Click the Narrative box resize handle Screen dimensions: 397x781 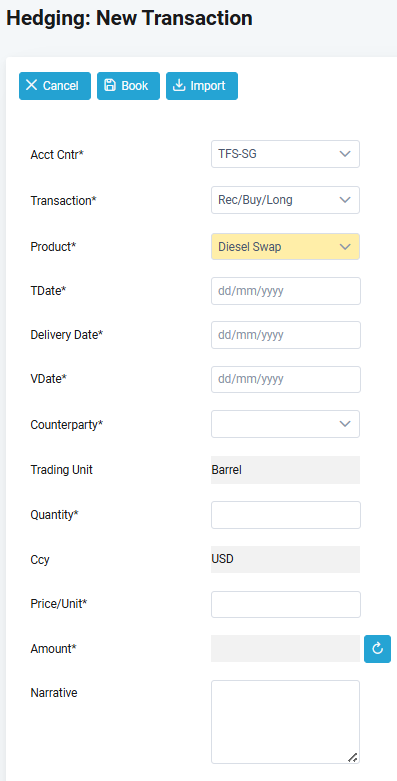click(353, 757)
